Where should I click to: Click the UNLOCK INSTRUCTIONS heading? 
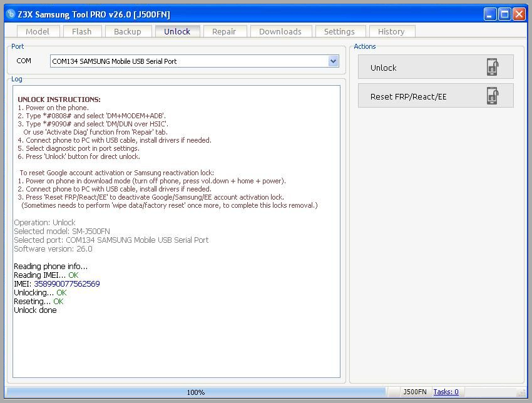click(x=59, y=99)
